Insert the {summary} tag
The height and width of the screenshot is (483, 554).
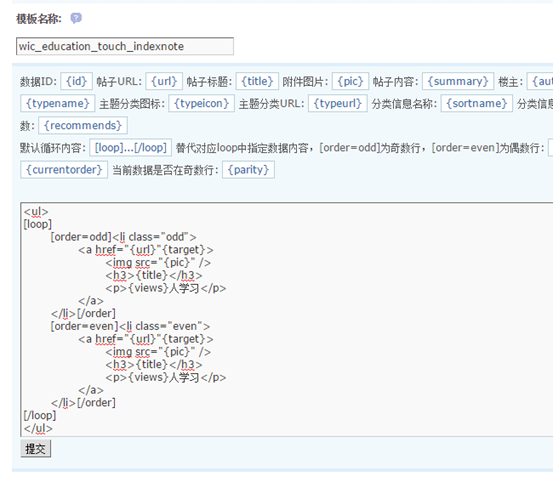(x=458, y=81)
